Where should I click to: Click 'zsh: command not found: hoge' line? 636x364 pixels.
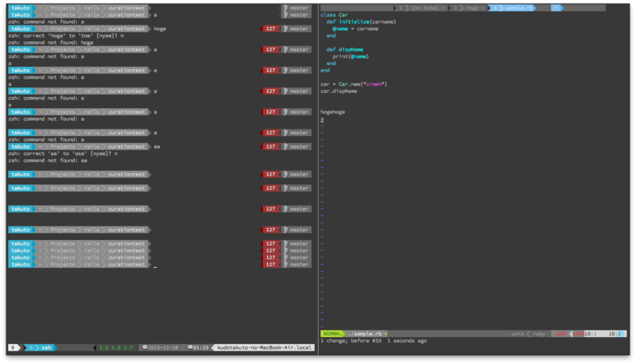[51, 43]
